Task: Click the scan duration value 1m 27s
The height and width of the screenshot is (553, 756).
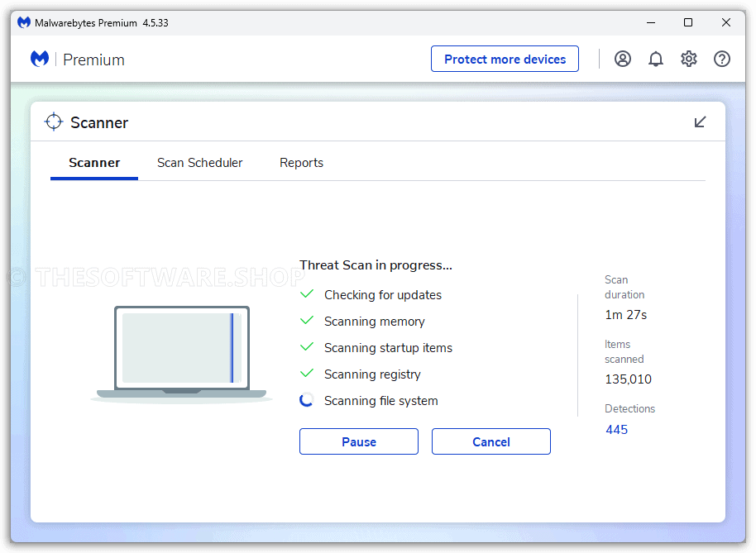Action: click(626, 315)
